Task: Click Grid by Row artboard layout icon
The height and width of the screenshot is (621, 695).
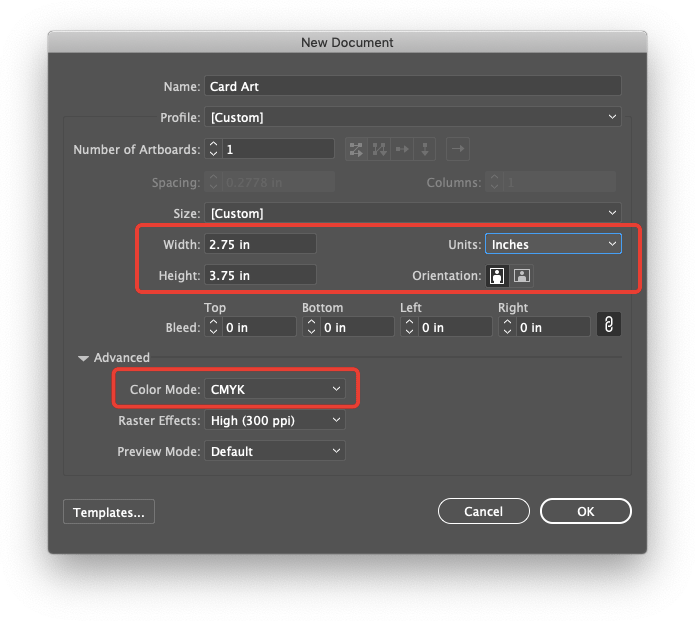Action: [x=356, y=149]
